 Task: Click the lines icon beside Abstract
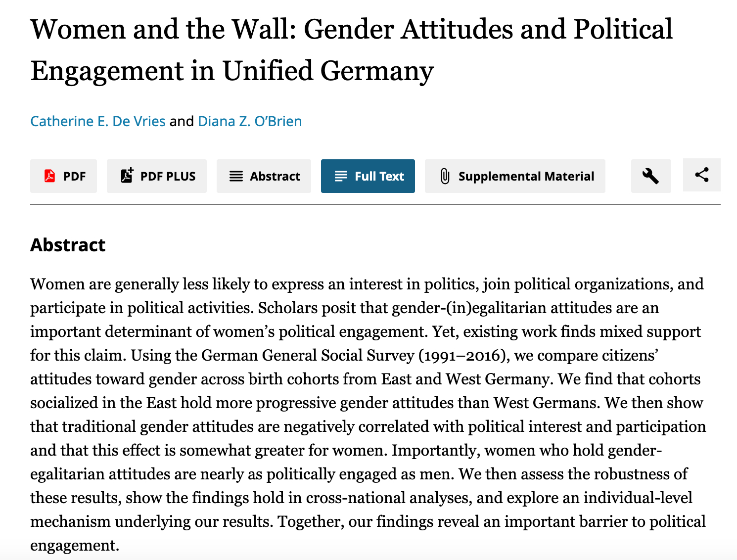[x=236, y=176]
